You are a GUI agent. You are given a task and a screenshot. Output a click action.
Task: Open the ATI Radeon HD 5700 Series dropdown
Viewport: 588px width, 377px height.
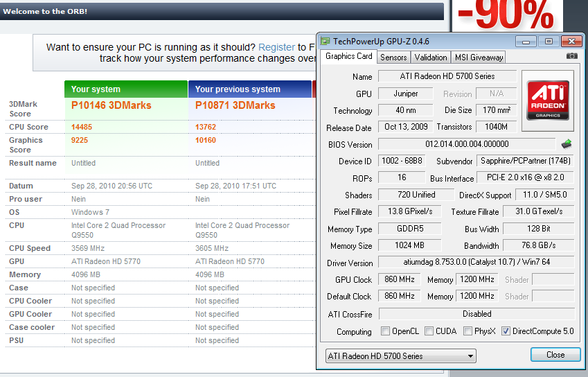[x=401, y=356]
